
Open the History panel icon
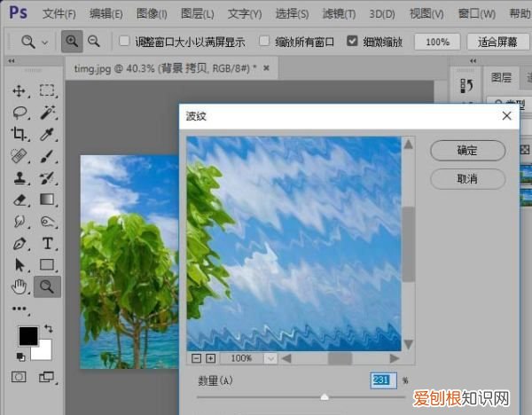467,86
